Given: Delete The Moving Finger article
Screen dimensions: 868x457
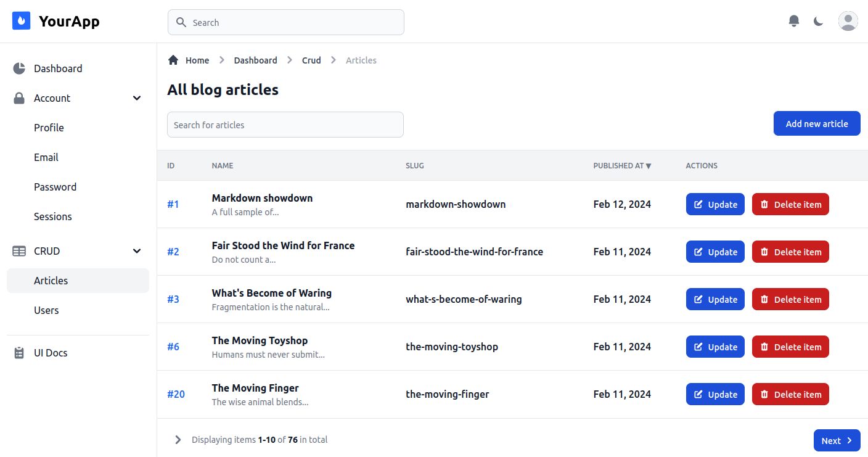Looking at the screenshot, I should (x=790, y=394).
